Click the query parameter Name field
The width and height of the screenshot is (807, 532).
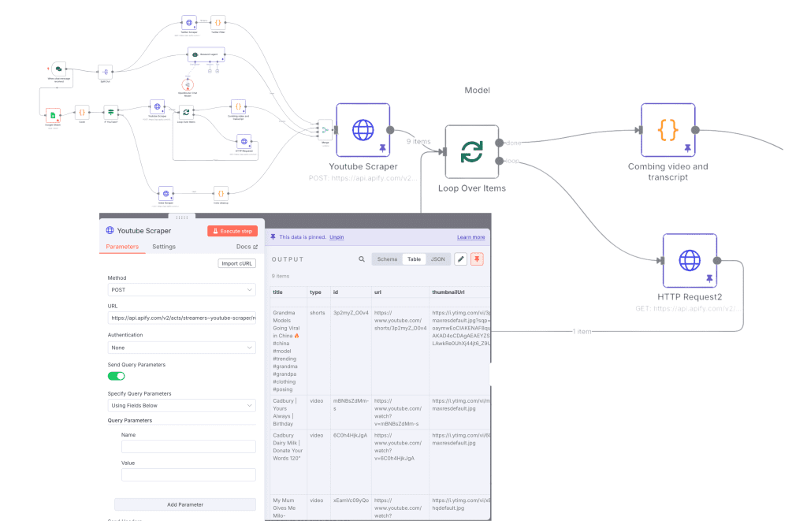[188, 447]
